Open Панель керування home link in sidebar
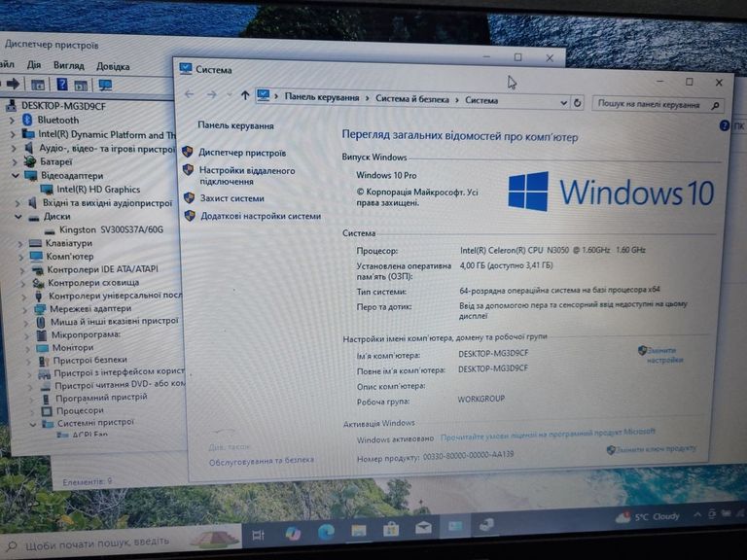The image size is (747, 560). coord(235,125)
